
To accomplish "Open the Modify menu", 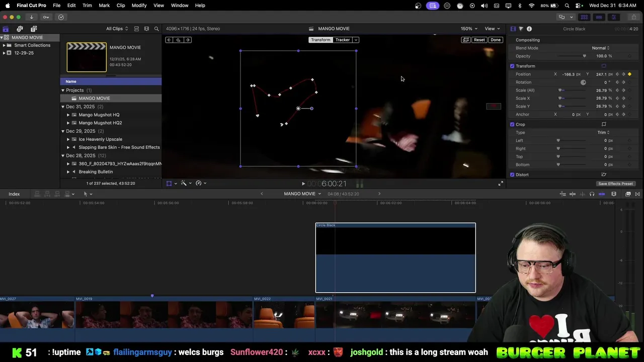I will pos(139,6).
